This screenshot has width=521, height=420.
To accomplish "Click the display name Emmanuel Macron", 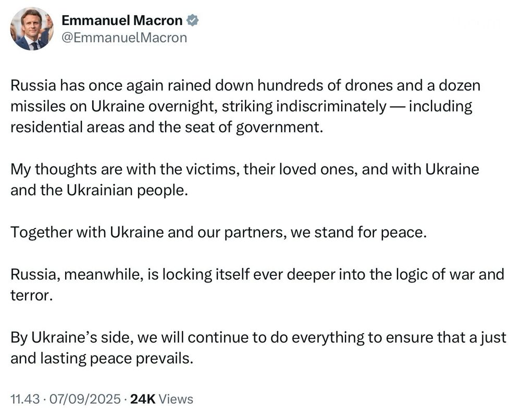I will (x=122, y=21).
